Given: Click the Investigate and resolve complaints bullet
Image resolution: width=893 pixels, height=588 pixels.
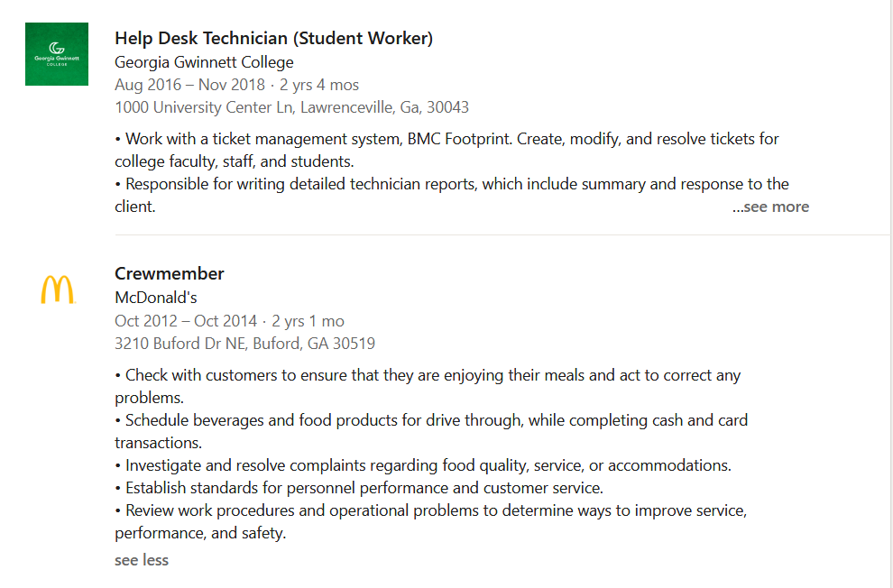Looking at the screenshot, I should (423, 465).
